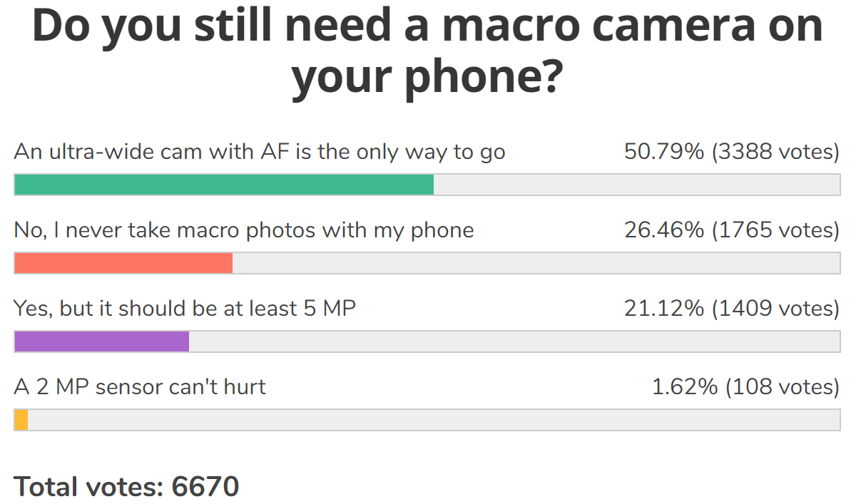Click the yellow 2 MP sensor bar

21,420
